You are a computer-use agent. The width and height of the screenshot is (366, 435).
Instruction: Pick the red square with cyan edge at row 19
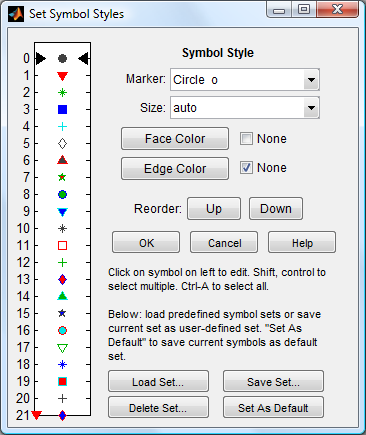pos(62,381)
